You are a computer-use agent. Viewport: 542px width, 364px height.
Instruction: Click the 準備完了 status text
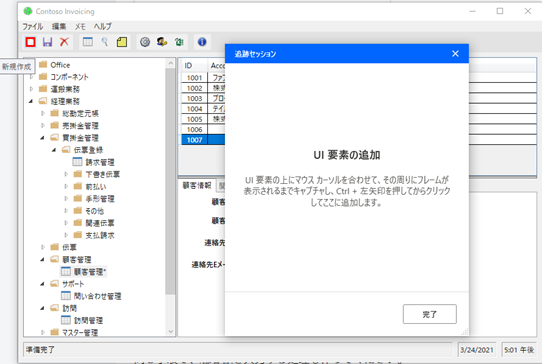[x=40, y=350]
